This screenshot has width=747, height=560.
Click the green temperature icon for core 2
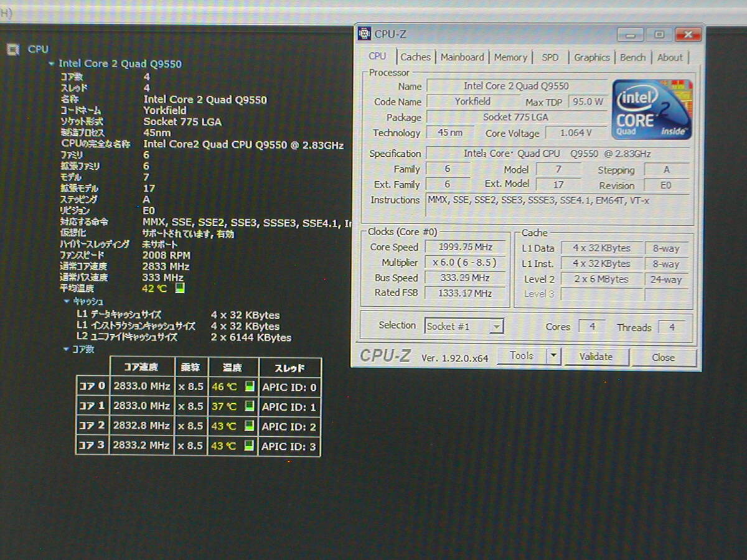[x=249, y=426]
